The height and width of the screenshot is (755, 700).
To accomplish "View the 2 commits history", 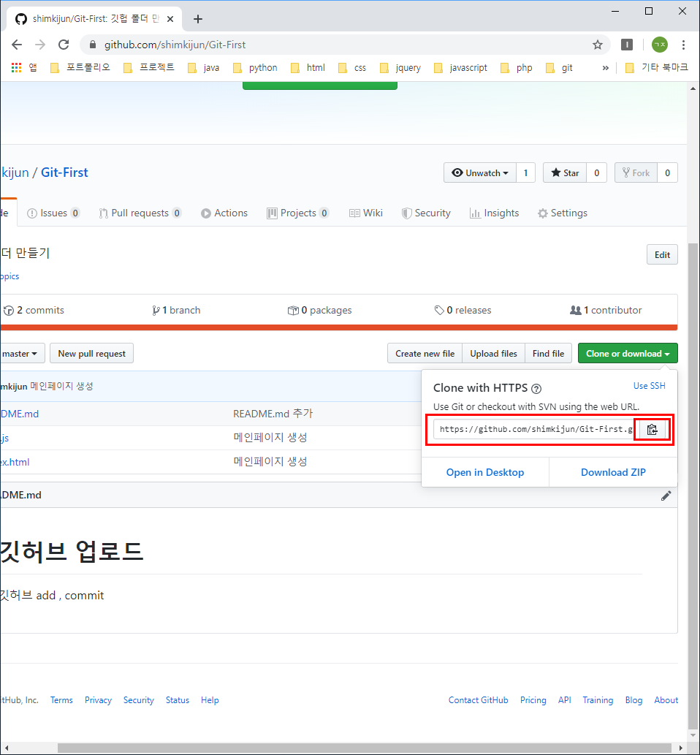I will (x=34, y=311).
